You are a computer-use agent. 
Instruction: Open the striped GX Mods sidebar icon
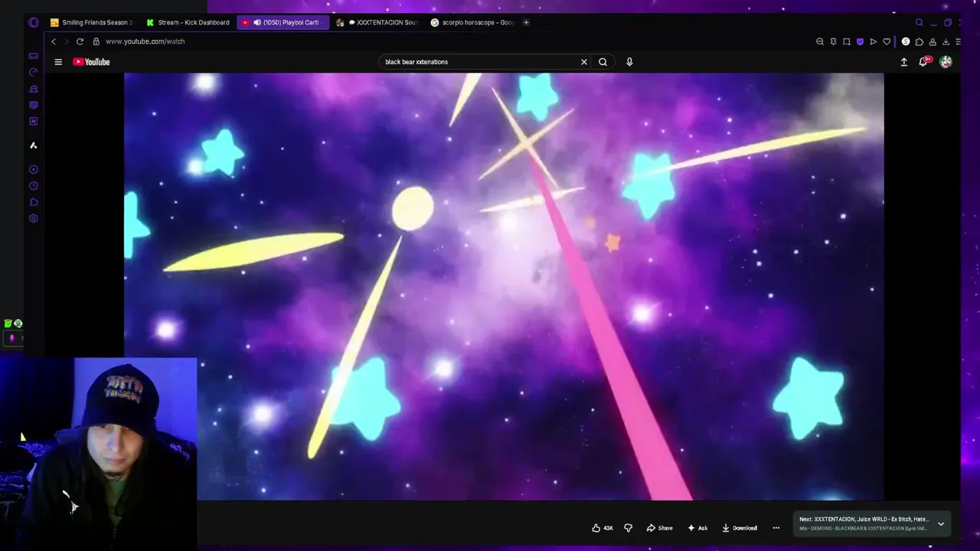[x=34, y=105]
